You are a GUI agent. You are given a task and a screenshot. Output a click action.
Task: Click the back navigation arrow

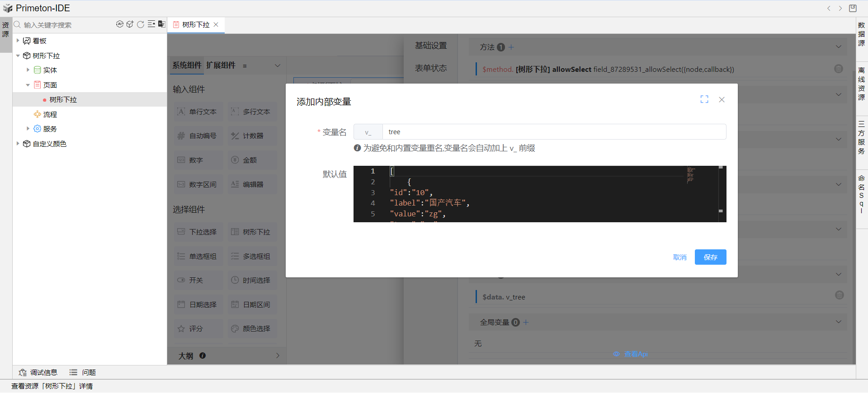(x=829, y=8)
